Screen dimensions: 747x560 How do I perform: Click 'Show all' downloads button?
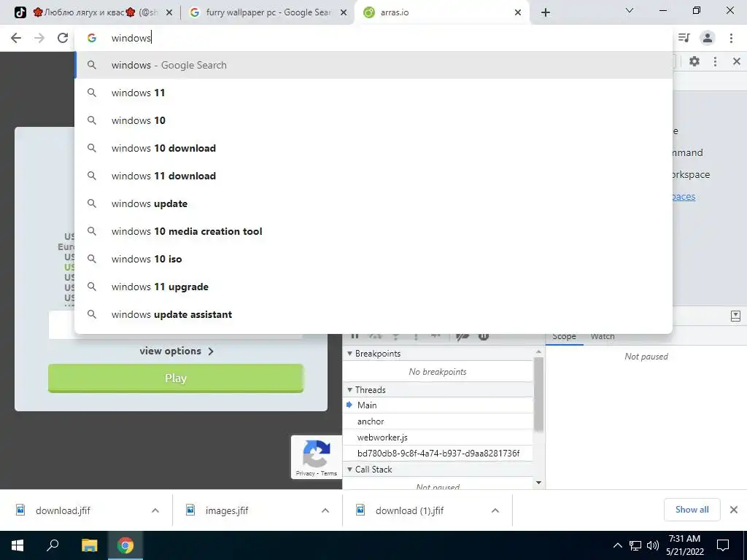[x=692, y=510]
